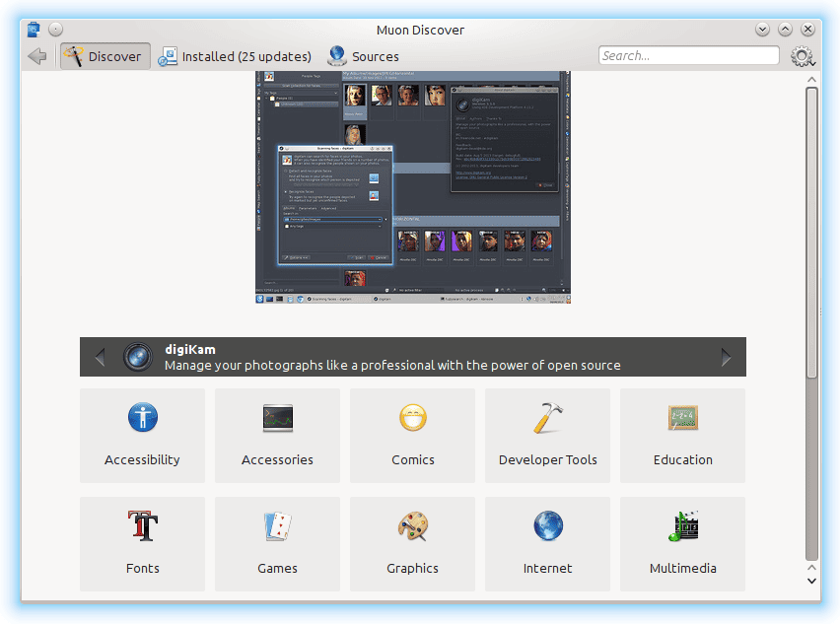
Task: Open the settings gear menu
Action: [x=803, y=56]
